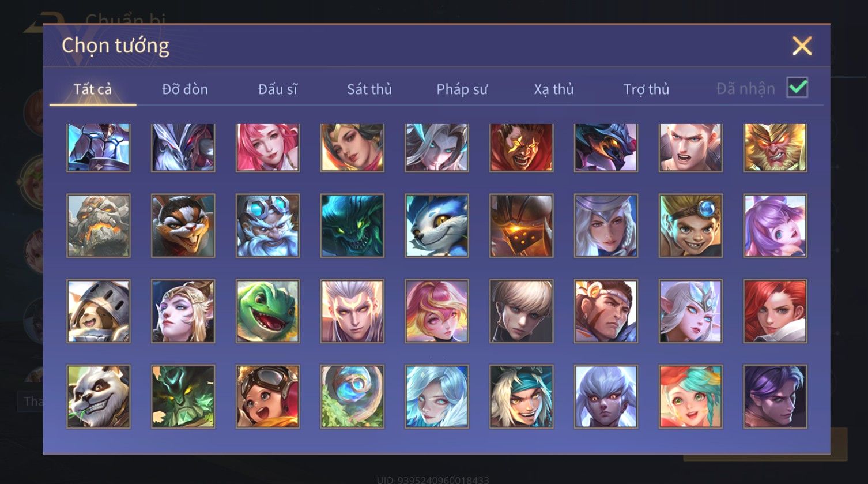Viewport: 868px width, 484px height.
Task: Show the Pháp sư hero list
Action: pos(462,89)
